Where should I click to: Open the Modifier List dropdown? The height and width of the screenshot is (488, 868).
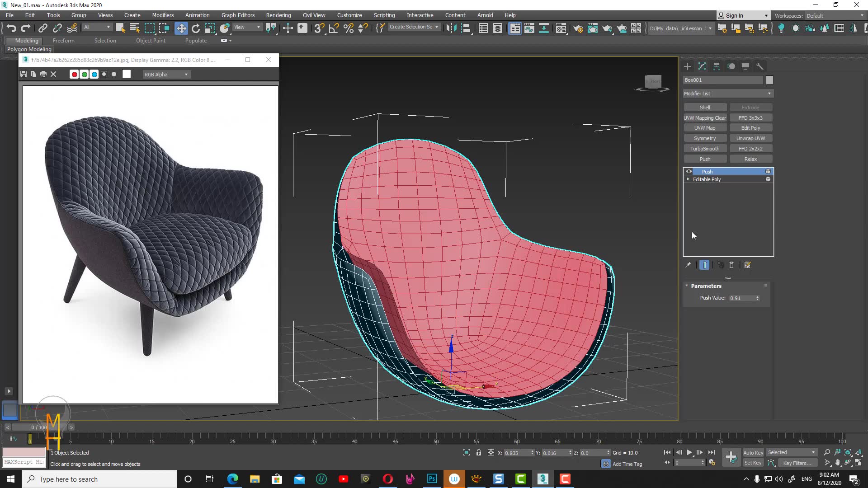point(727,93)
